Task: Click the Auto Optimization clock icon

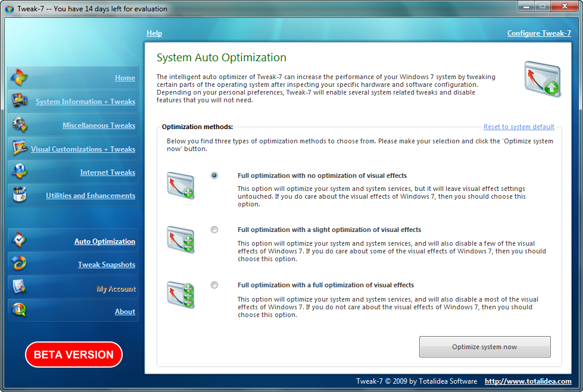Action: pos(19,240)
